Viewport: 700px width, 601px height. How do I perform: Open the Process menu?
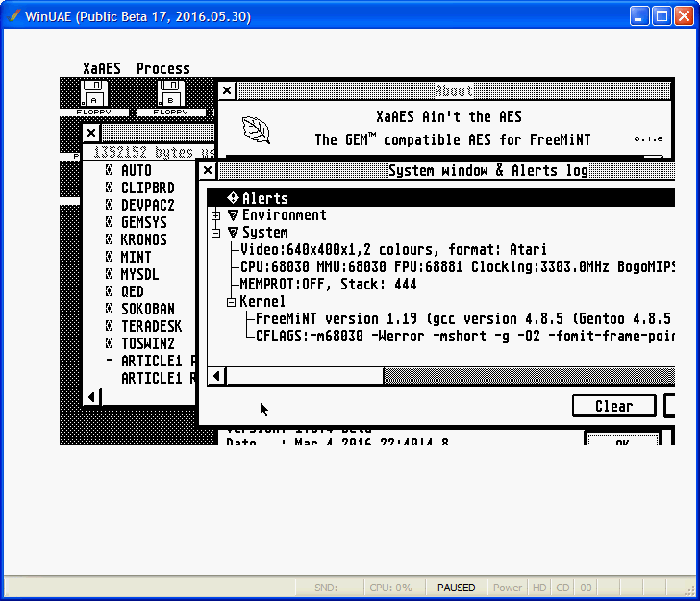click(162, 68)
